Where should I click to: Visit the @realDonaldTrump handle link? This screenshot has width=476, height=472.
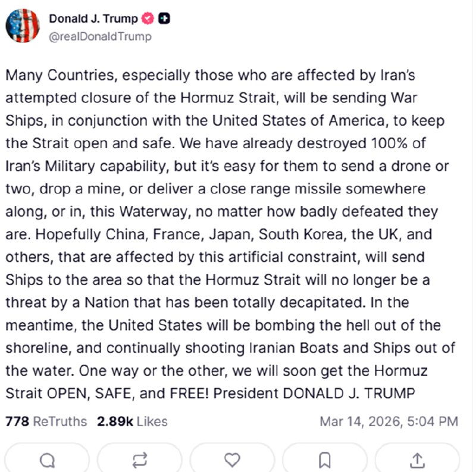point(100,36)
